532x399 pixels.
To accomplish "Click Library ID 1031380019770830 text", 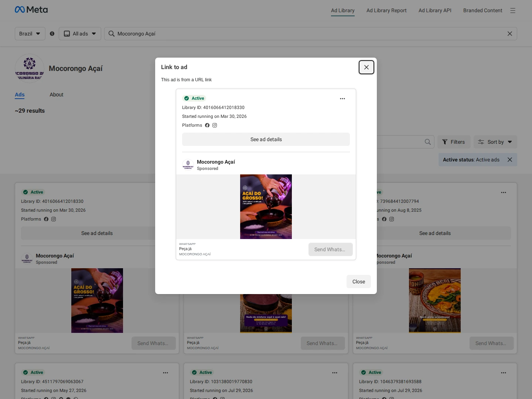I will pos(221,382).
